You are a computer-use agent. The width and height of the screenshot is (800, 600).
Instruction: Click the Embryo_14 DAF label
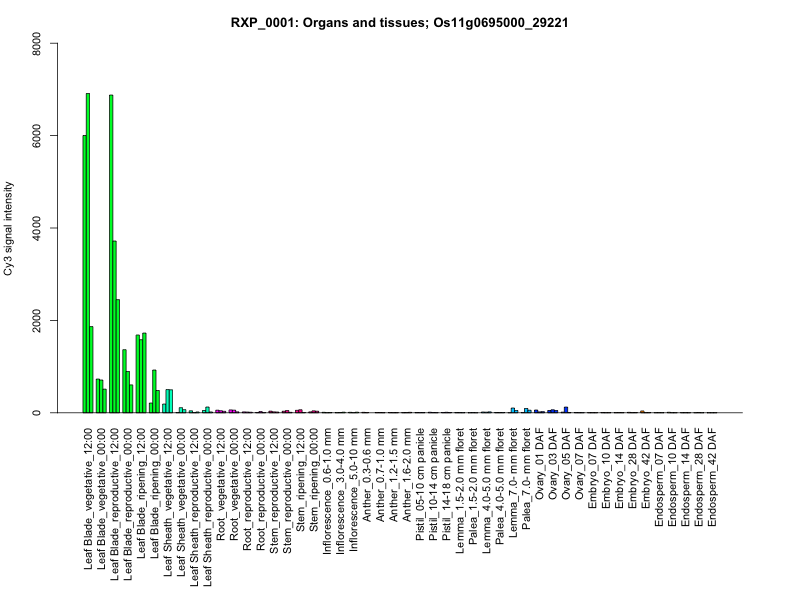tap(618, 468)
